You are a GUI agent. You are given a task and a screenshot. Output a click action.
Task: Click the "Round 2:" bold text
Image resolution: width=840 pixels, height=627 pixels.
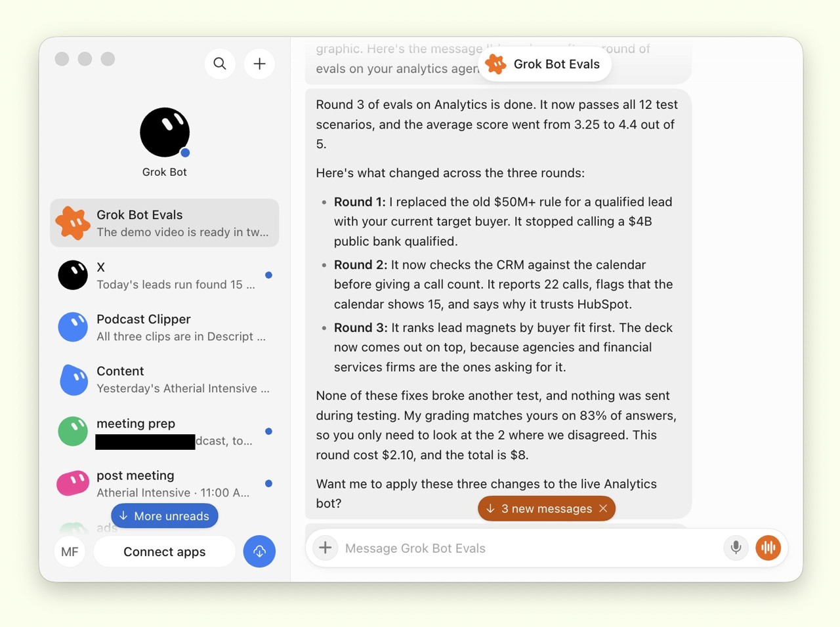tap(361, 265)
